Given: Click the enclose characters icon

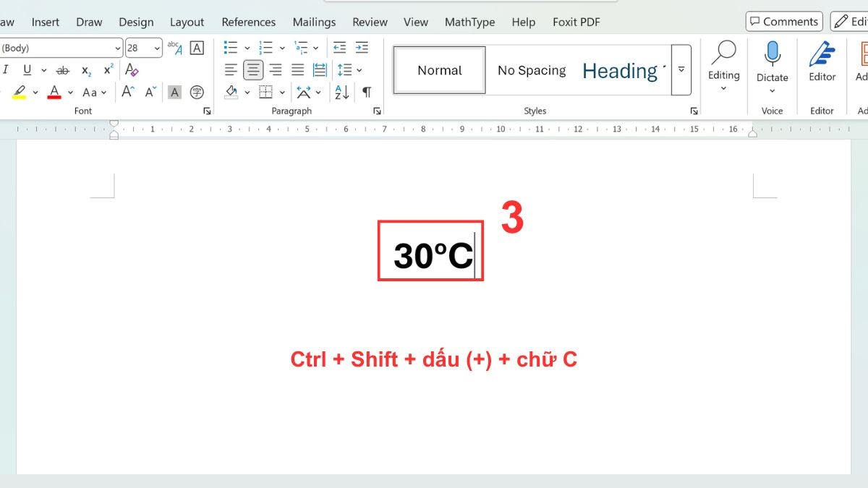Looking at the screenshot, I should coord(197,93).
